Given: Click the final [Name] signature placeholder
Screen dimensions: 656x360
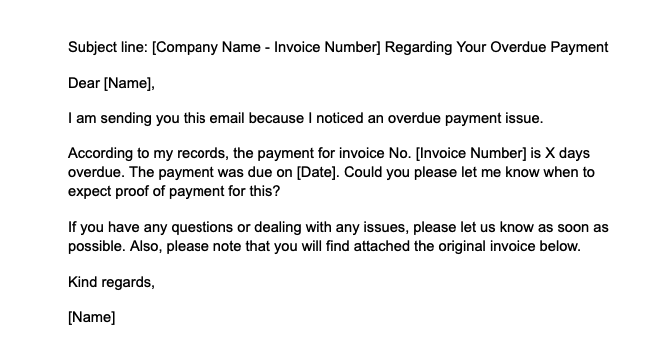Looking at the screenshot, I should tap(92, 317).
